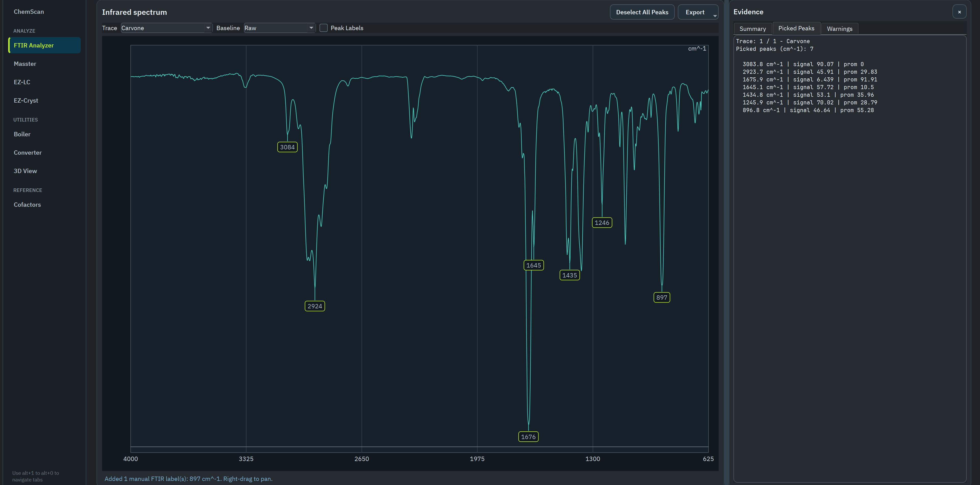This screenshot has height=485, width=980.
Task: Click the 3325 x-axis tick label
Action: click(246, 459)
